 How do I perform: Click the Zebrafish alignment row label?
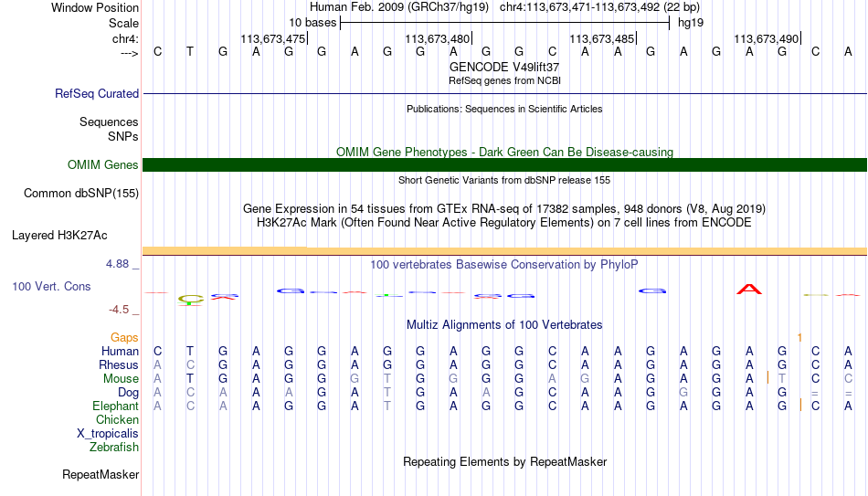pyautogui.click(x=114, y=448)
